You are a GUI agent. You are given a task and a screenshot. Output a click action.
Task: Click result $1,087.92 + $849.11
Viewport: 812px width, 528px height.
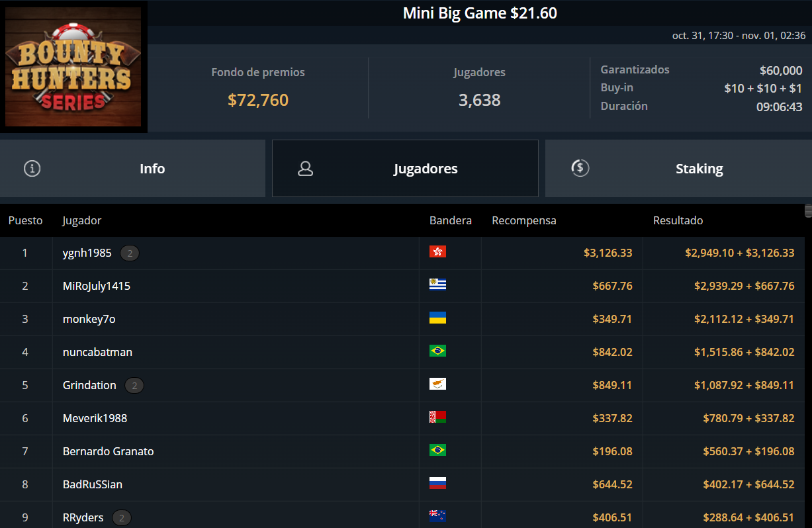[744, 385]
